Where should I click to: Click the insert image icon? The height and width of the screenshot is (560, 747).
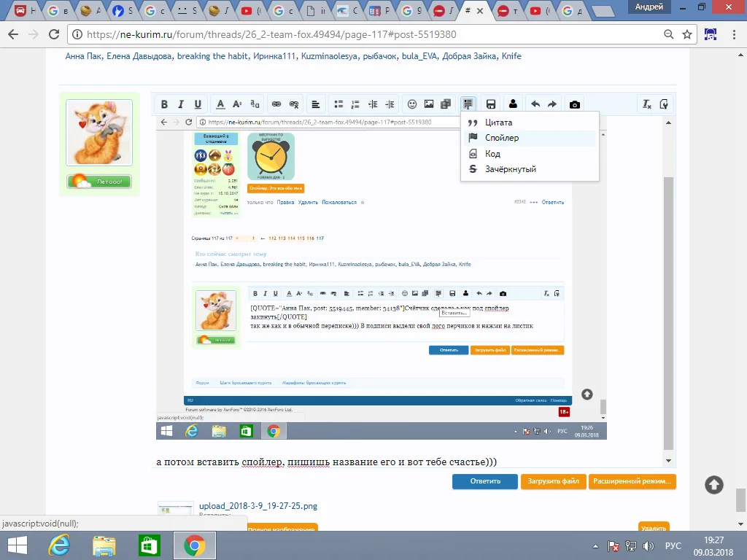point(429,104)
